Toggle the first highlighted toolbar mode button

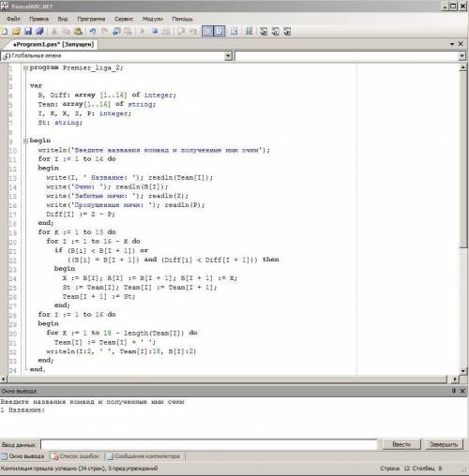207,31
